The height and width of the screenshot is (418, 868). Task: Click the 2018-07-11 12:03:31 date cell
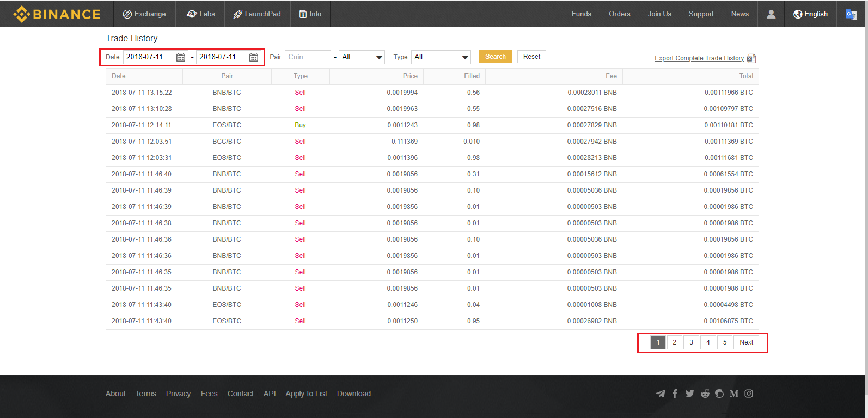(142, 158)
